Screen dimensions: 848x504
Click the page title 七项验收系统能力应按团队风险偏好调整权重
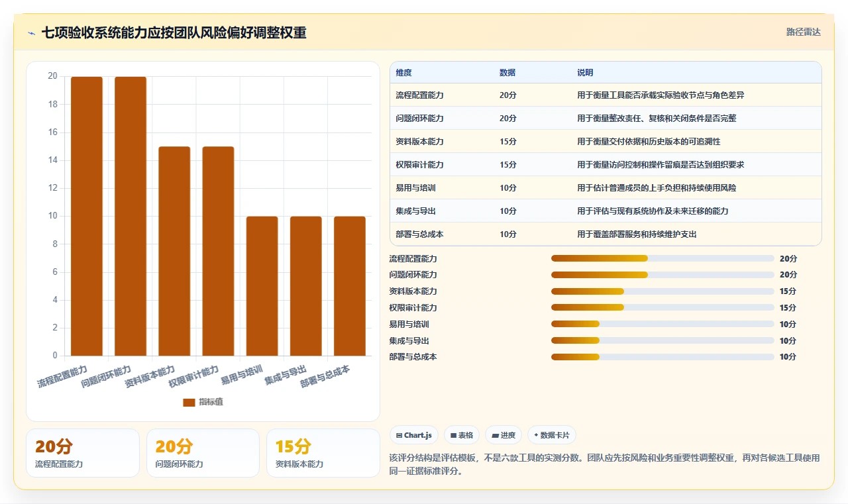click(174, 32)
